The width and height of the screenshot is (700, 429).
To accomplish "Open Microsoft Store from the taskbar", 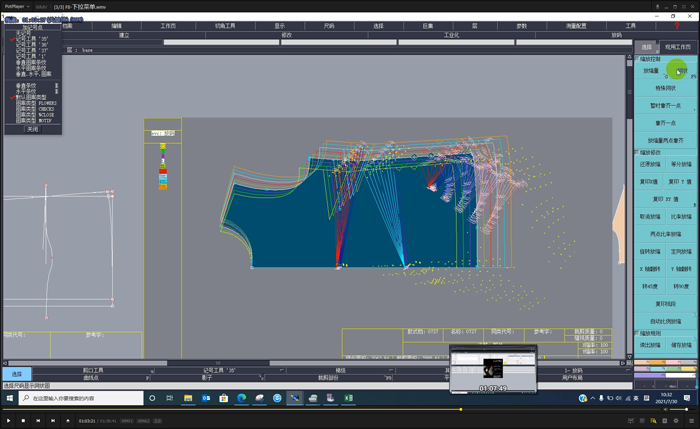I will tap(224, 398).
